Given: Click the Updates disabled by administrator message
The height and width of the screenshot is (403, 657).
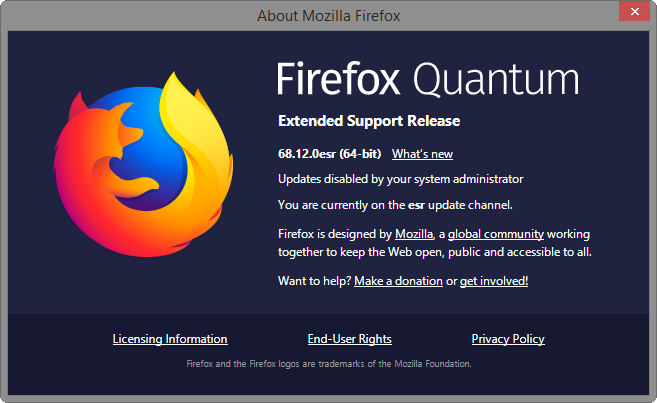Looking at the screenshot, I should click(x=400, y=179).
